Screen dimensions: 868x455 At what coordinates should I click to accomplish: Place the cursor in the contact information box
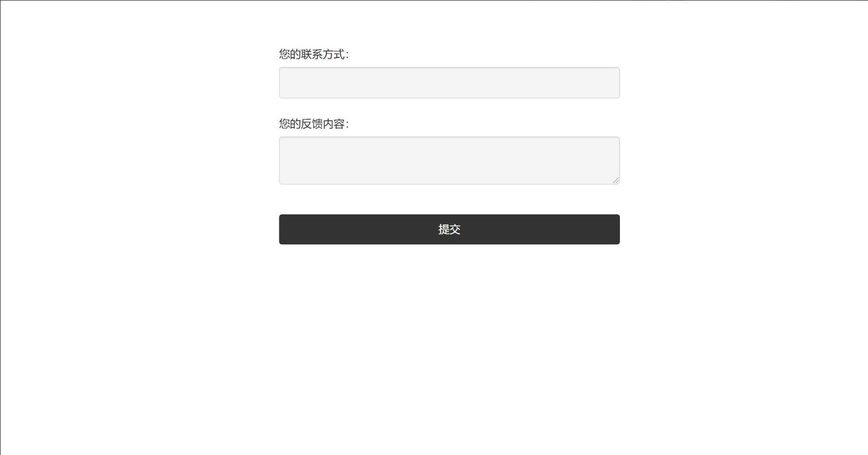[449, 83]
